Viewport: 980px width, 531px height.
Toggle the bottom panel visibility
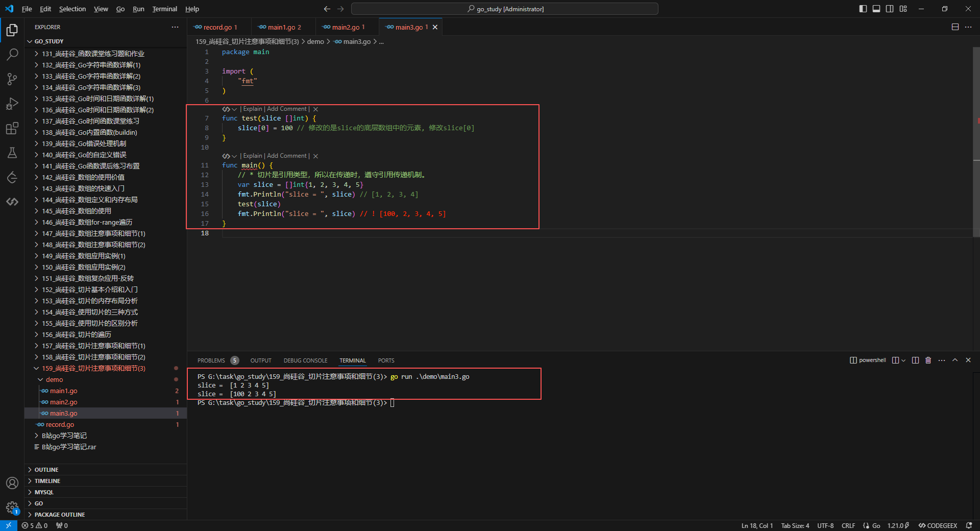point(876,9)
